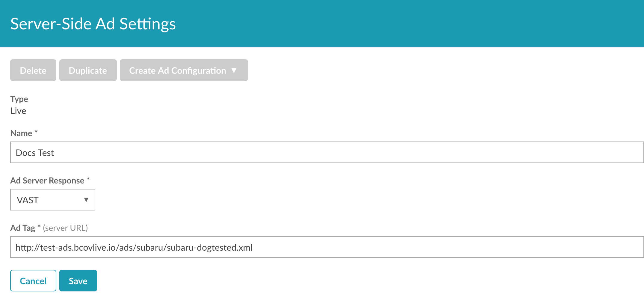The height and width of the screenshot is (301, 644).
Task: Click the asterisk next to Ad Tag
Action: coord(39,227)
